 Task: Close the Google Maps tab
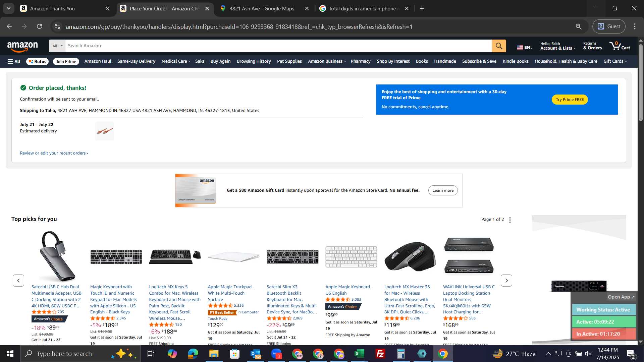[x=307, y=8]
